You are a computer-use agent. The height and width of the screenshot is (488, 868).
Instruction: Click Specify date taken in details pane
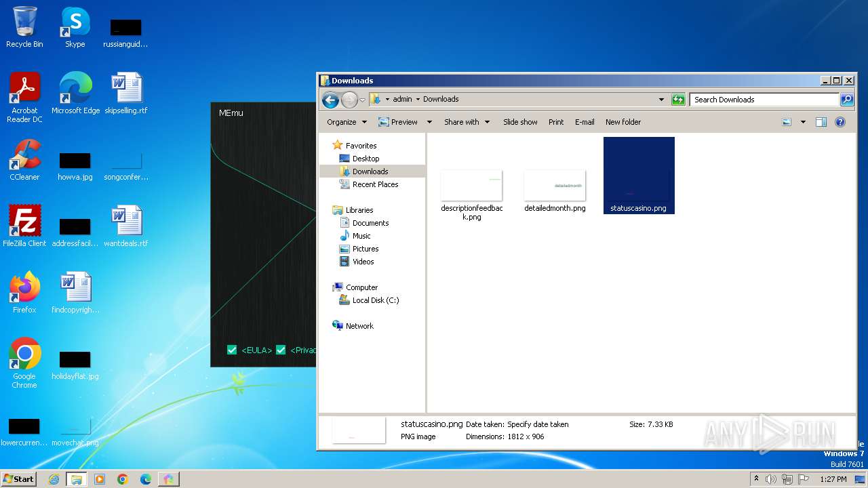pyautogui.click(x=538, y=424)
